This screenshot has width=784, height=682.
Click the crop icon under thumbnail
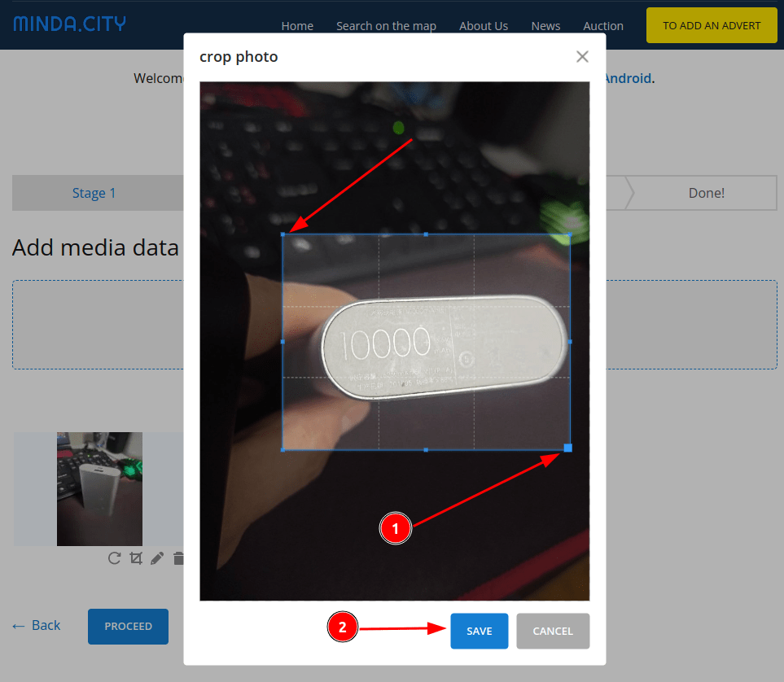[136, 558]
